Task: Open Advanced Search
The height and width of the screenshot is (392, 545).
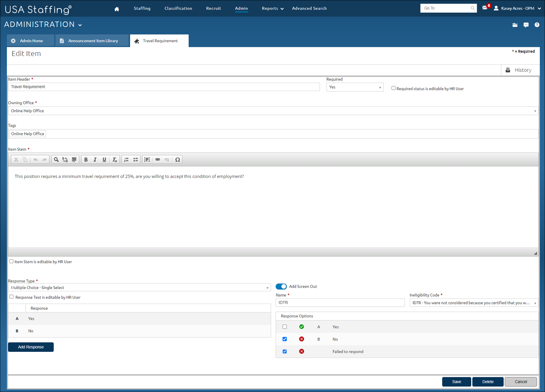Action: click(309, 8)
